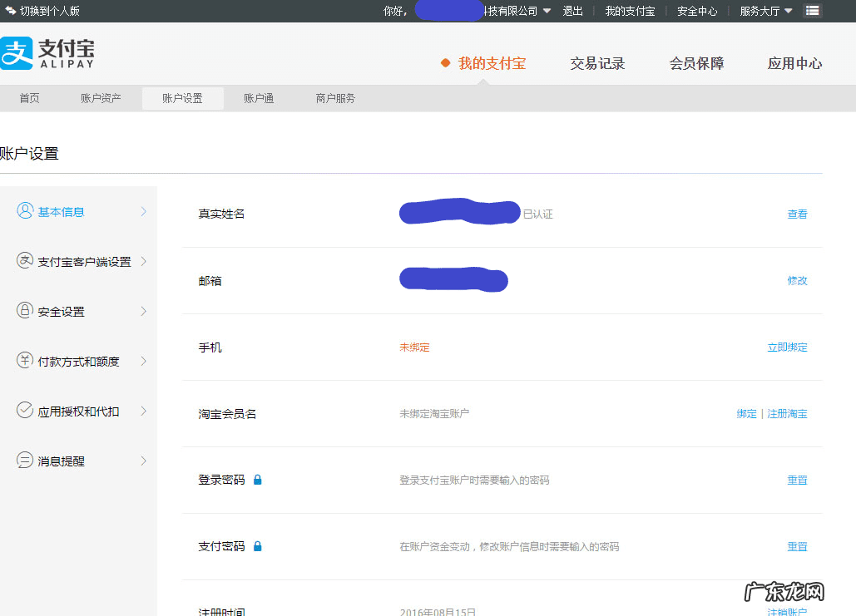The height and width of the screenshot is (616, 856).
Task: Click the grid menu icon top right
Action: [812, 11]
